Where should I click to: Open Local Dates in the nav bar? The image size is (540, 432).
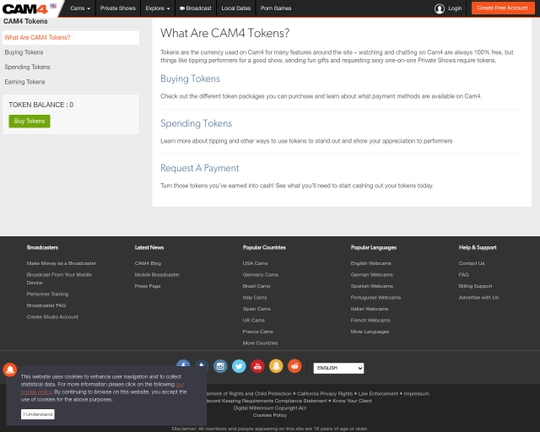[x=236, y=8]
